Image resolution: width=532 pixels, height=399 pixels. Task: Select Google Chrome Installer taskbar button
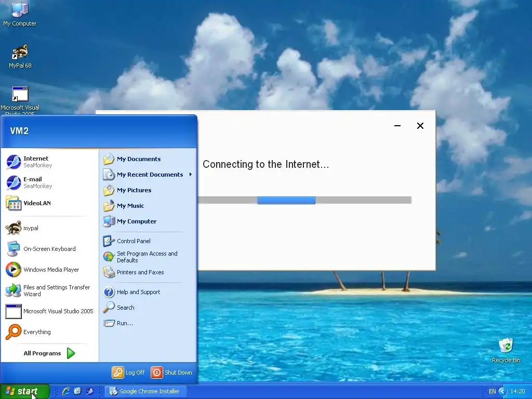tap(145, 391)
